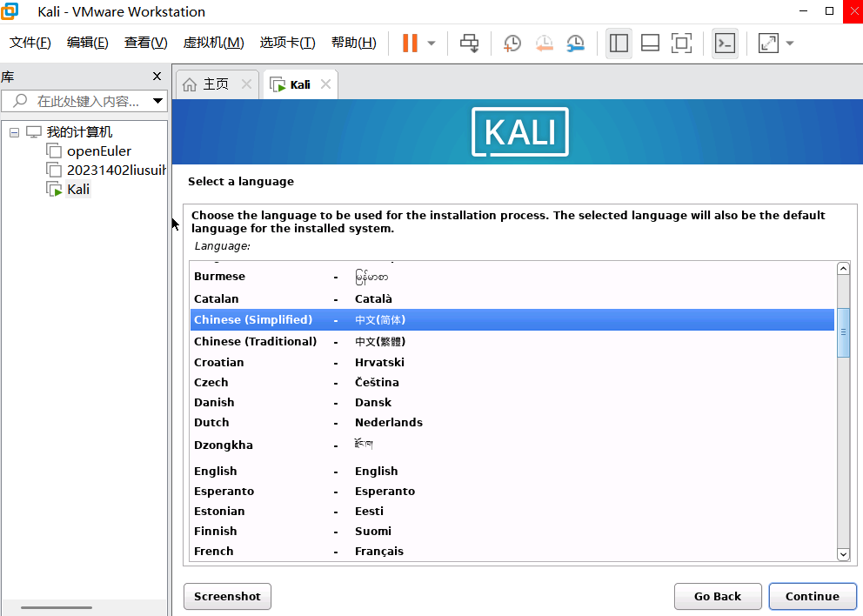Open the 编辑(E) menu
863x616 pixels.
click(x=88, y=43)
